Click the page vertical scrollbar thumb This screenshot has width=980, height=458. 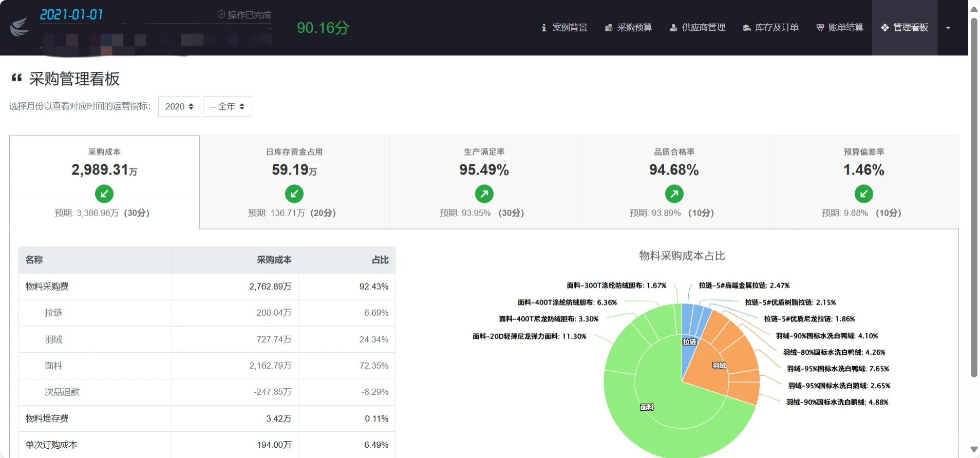pos(974,198)
